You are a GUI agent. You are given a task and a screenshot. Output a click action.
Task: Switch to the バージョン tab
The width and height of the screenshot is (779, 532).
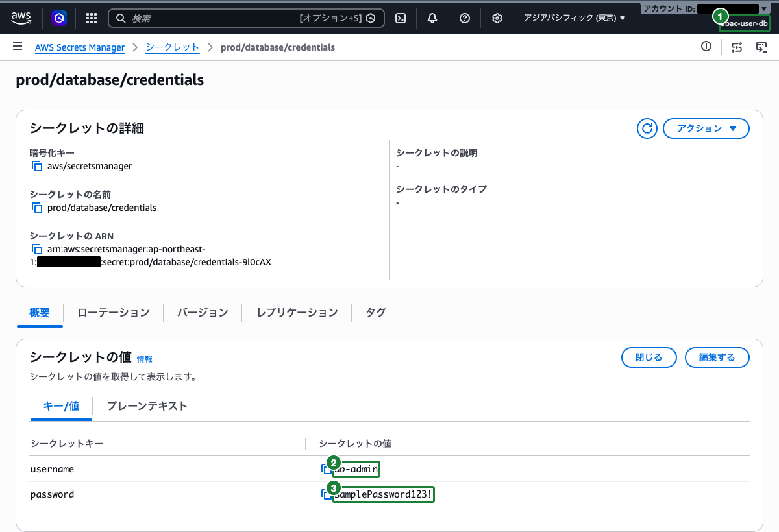(x=203, y=313)
